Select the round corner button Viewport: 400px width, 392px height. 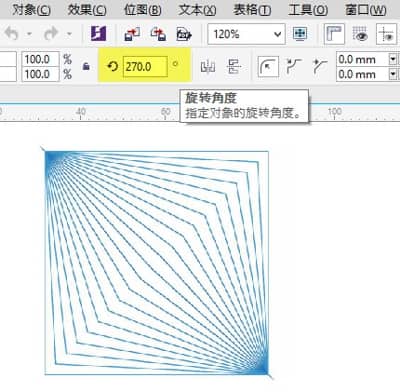point(268,67)
